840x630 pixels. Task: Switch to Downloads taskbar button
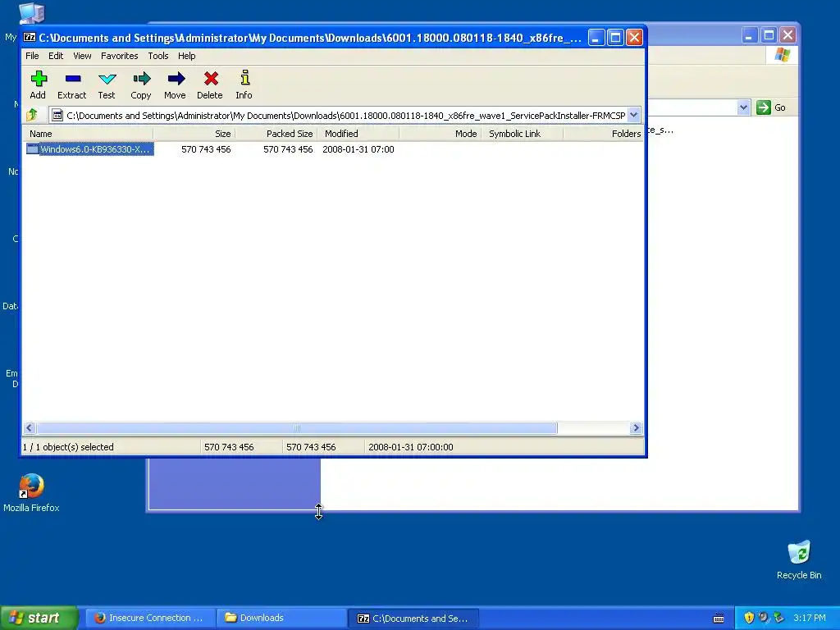282,618
